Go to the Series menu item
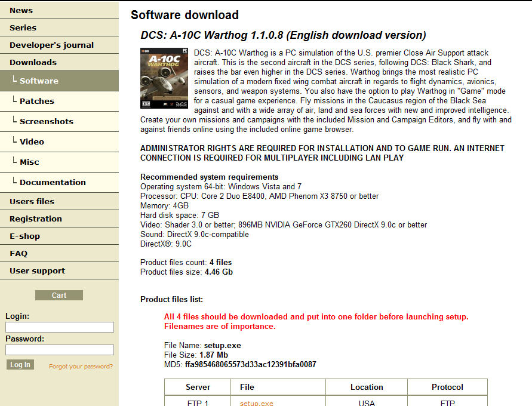532x406 pixels. 59,28
